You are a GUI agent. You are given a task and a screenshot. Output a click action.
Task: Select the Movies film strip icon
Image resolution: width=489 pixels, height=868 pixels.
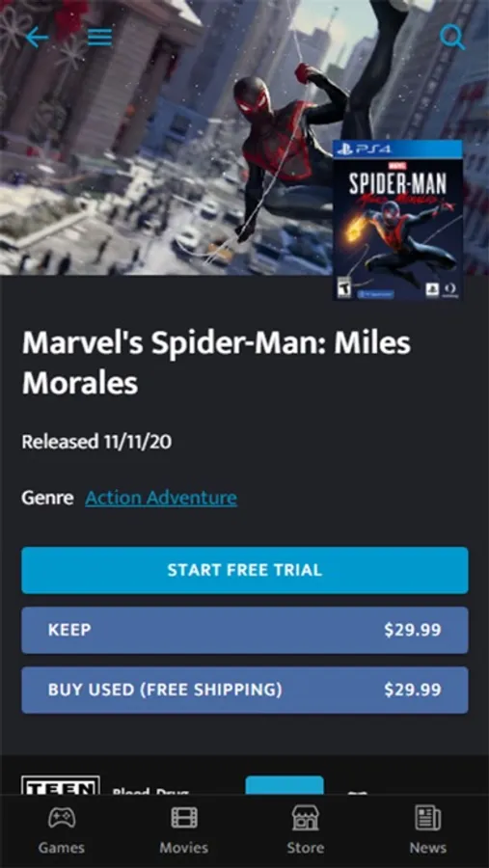[184, 818]
